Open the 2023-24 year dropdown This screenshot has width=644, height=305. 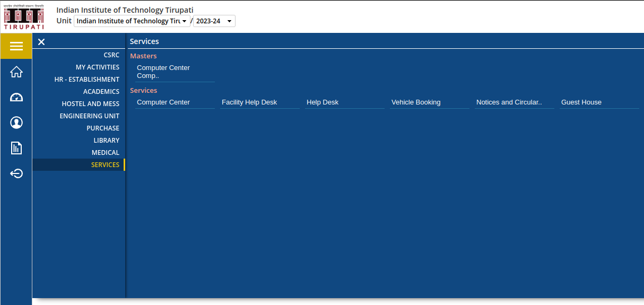click(x=214, y=21)
